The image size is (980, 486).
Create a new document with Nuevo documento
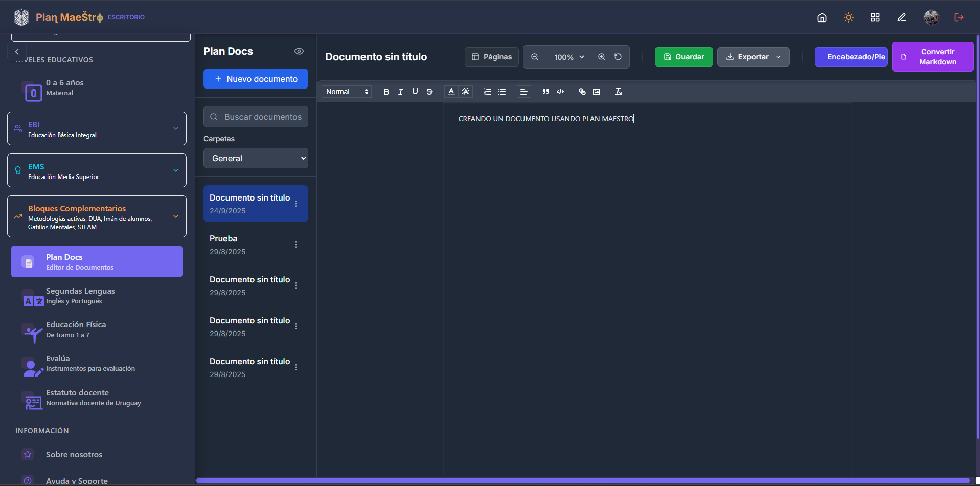coord(256,79)
